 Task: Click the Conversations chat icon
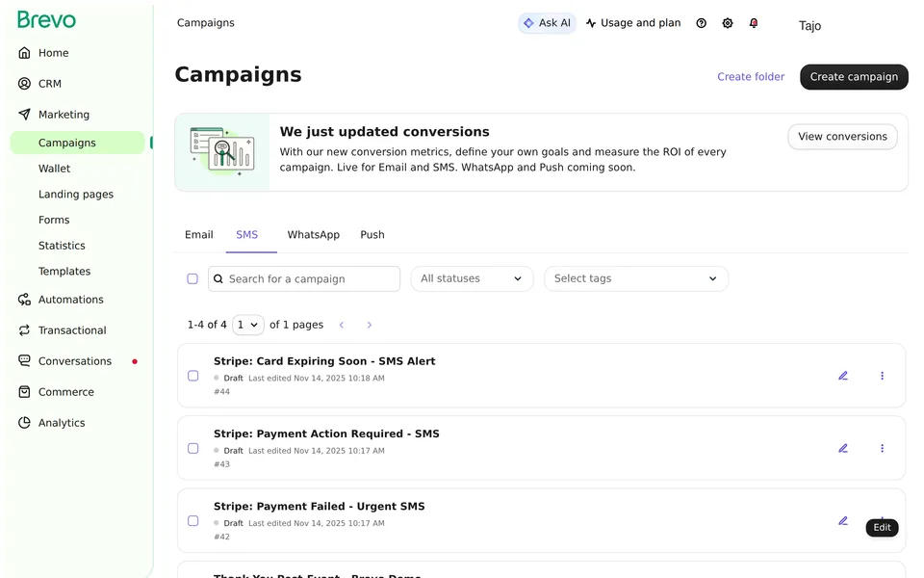[x=24, y=361]
